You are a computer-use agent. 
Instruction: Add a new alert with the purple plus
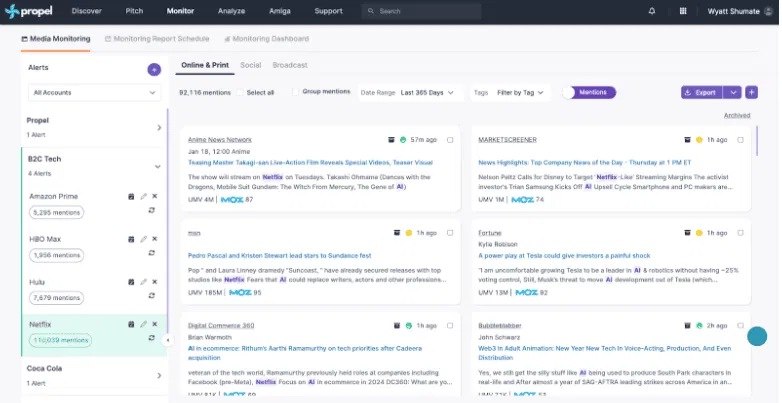[154, 69]
